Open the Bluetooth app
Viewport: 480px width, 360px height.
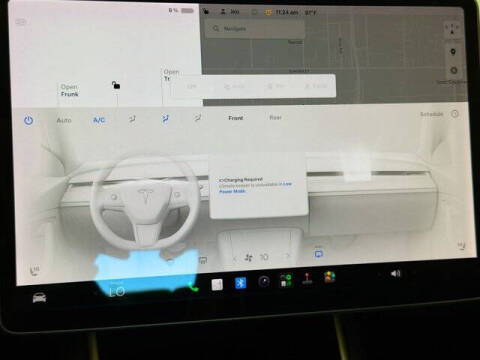click(240, 283)
